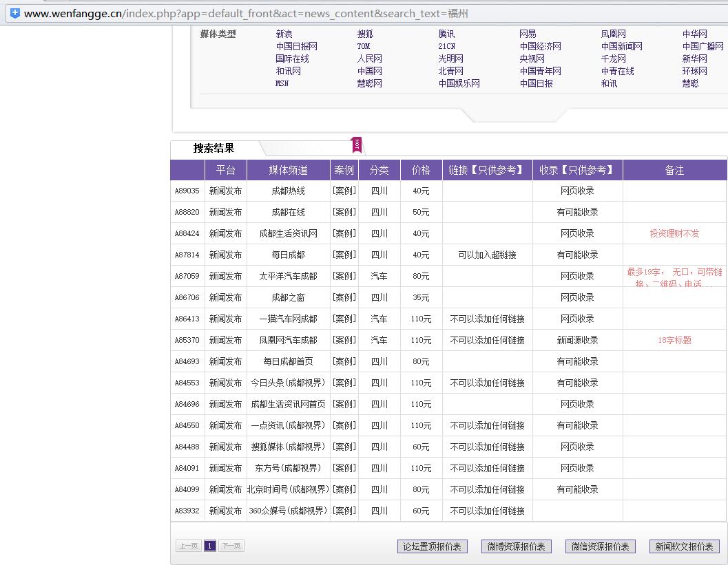This screenshot has width=728, height=565.
Task: Open the 微信资源报价表 button
Action: coord(601,546)
